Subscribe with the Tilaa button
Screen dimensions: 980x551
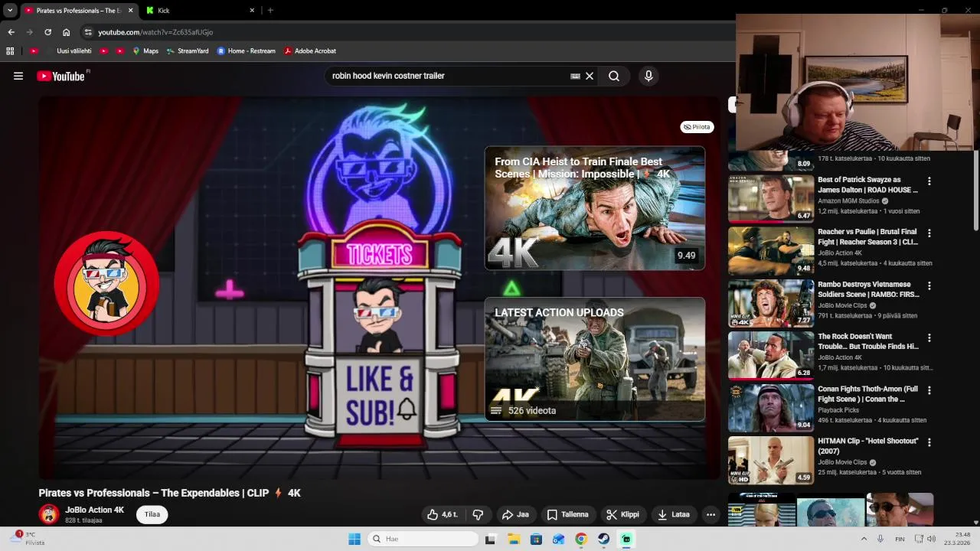coord(152,514)
